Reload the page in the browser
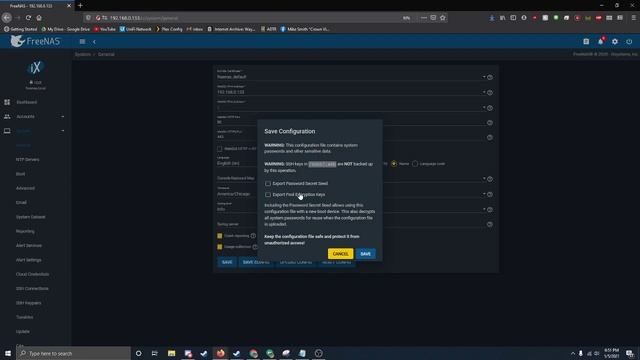 pyautogui.click(x=28, y=18)
